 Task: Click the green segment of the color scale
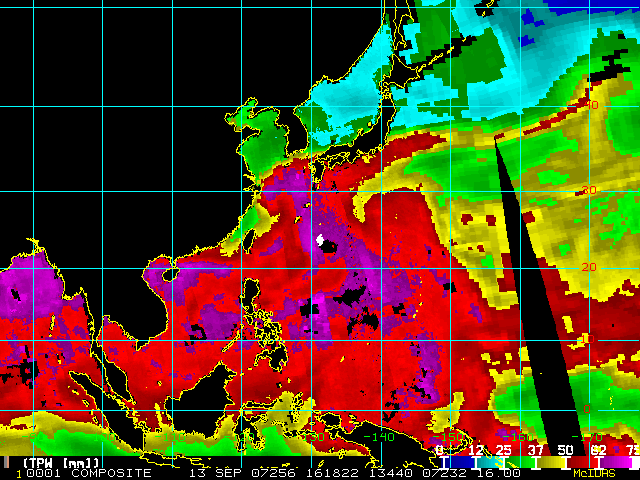coord(520,462)
